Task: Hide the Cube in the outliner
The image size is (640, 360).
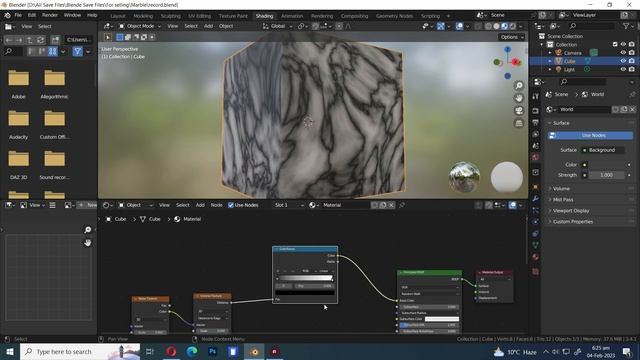Action: click(x=623, y=61)
